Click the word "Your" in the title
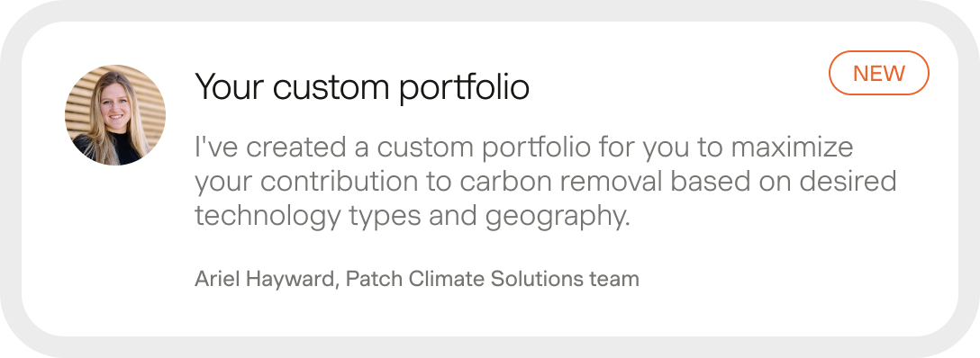Viewport: 980px width, 358px height. pyautogui.click(x=230, y=85)
